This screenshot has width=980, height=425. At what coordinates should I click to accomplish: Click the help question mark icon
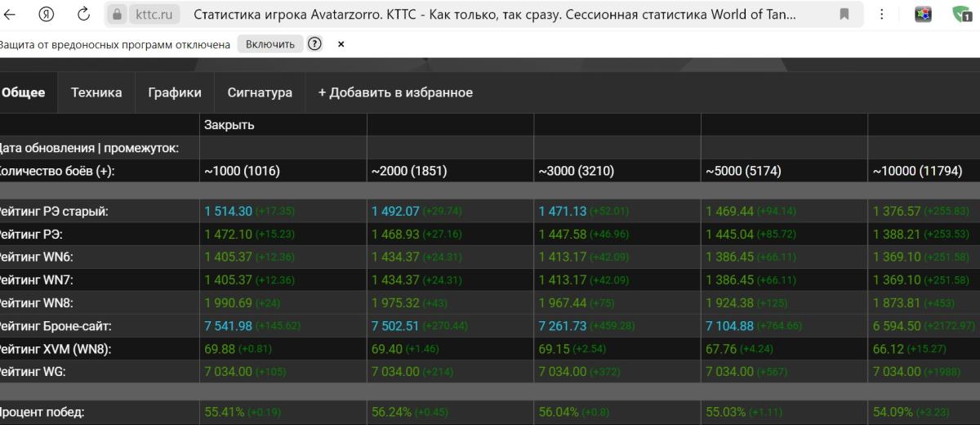tap(314, 44)
